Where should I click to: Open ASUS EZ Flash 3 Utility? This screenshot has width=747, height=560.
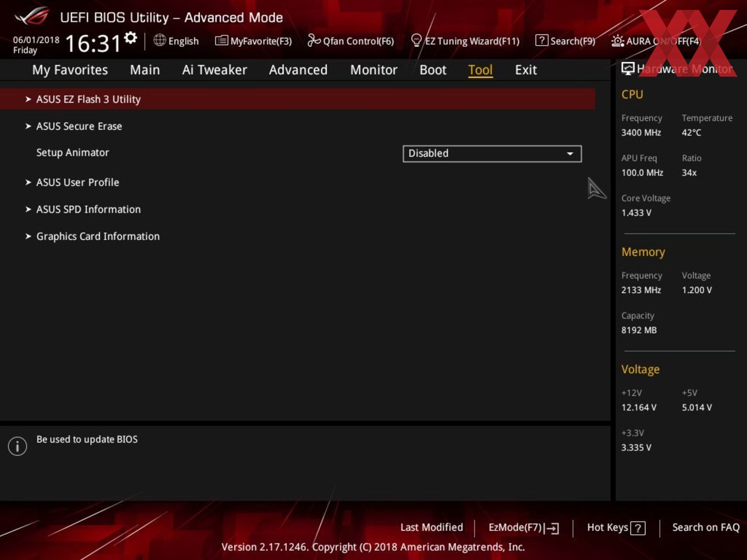297,99
